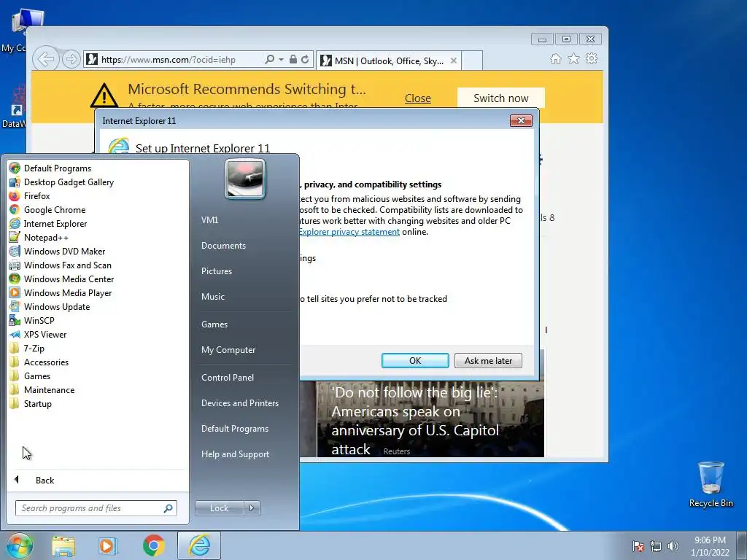
Task: Dismiss the banner with the Close link
Action: (418, 98)
